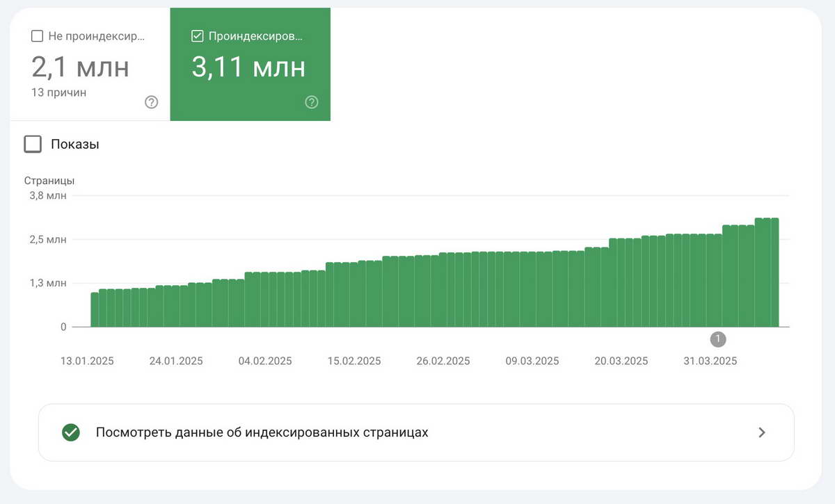Open help icon on the not-indexed card
Screen dimensions: 835x504
151,102
